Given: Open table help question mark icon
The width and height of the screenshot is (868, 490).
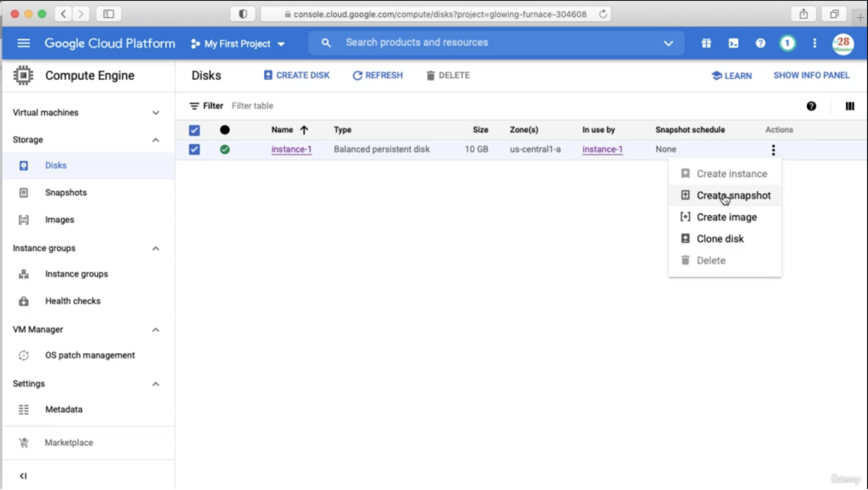Looking at the screenshot, I should point(811,106).
